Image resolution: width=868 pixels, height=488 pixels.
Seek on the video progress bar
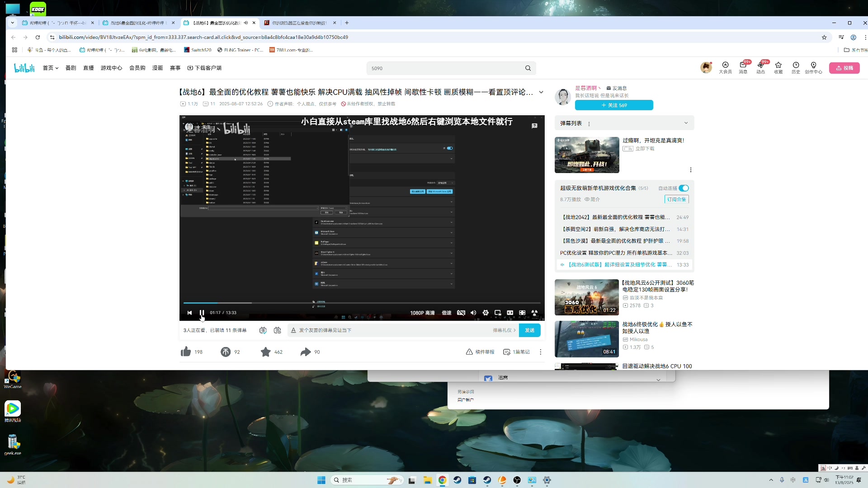click(x=362, y=303)
